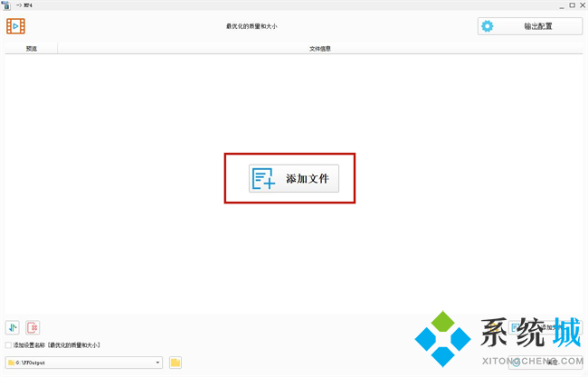Open the 输出配置 output settings button
The width and height of the screenshot is (588, 377).
530,26
